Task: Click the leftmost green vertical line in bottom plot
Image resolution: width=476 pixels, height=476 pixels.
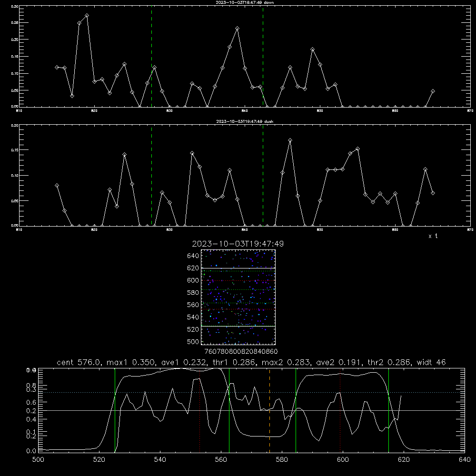Action: (x=115, y=410)
